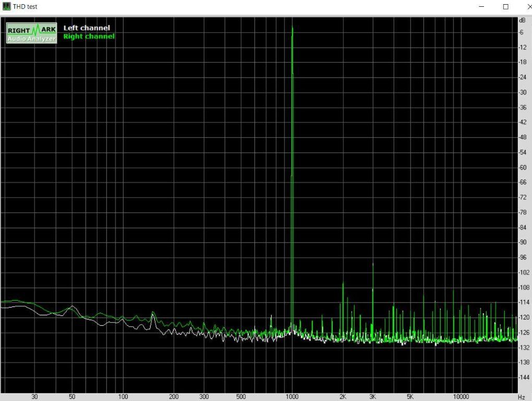Image resolution: width=532 pixels, height=401 pixels.
Task: Click the RightMark Audio Analyzer logo
Action: coord(31,33)
